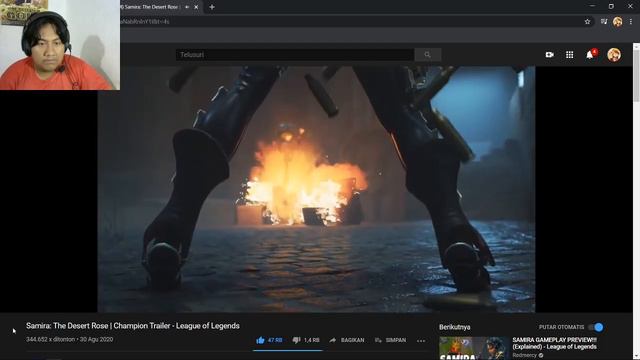
Task: Select the tab audio indicator icon
Action: 187,7
